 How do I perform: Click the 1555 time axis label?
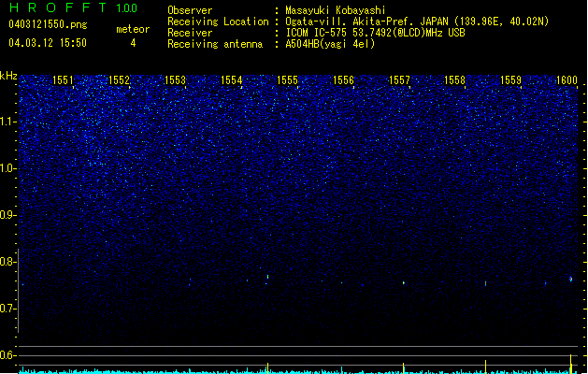pos(287,79)
